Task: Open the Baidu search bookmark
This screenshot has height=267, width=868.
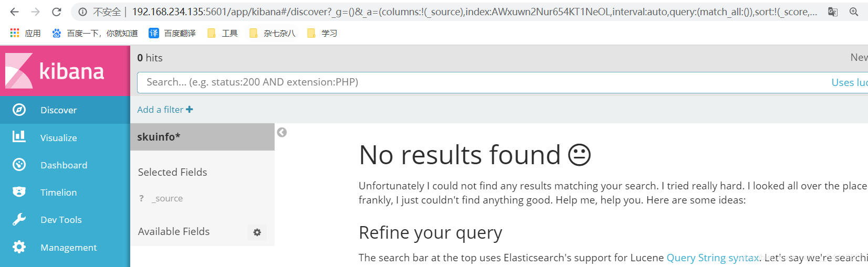Action: click(x=95, y=33)
